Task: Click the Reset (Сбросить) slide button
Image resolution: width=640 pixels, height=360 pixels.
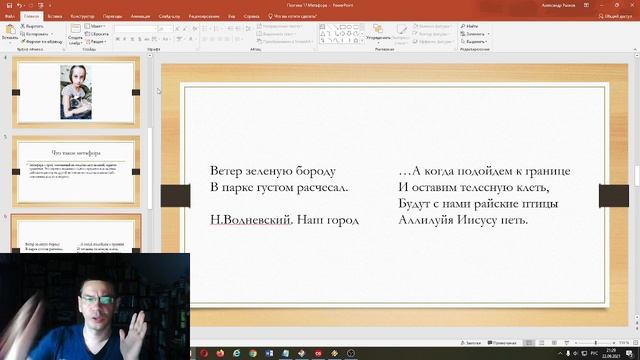Action: pyautogui.click(x=97, y=34)
